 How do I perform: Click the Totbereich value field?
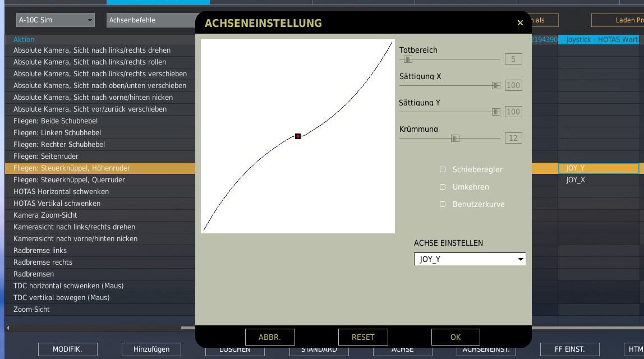click(513, 59)
